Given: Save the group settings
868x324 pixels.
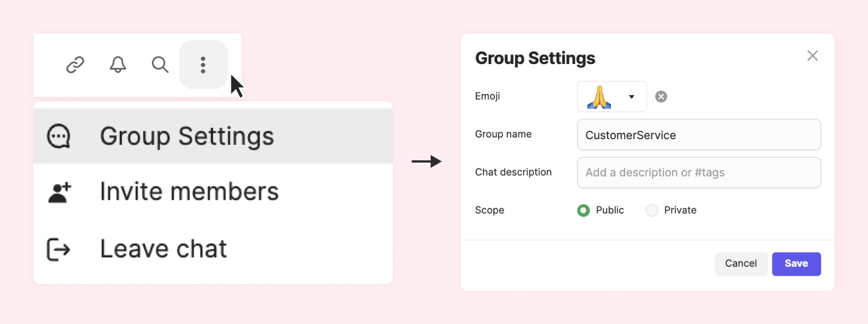Looking at the screenshot, I should click(796, 264).
